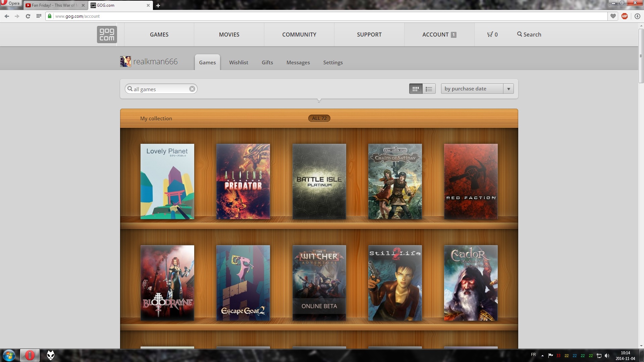Open the Eador game cover
Viewport: 644px width, 362px height.
[471, 283]
